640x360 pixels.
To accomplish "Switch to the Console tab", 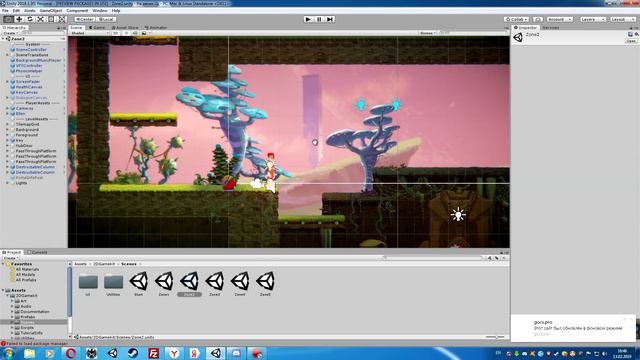I will [x=37, y=252].
